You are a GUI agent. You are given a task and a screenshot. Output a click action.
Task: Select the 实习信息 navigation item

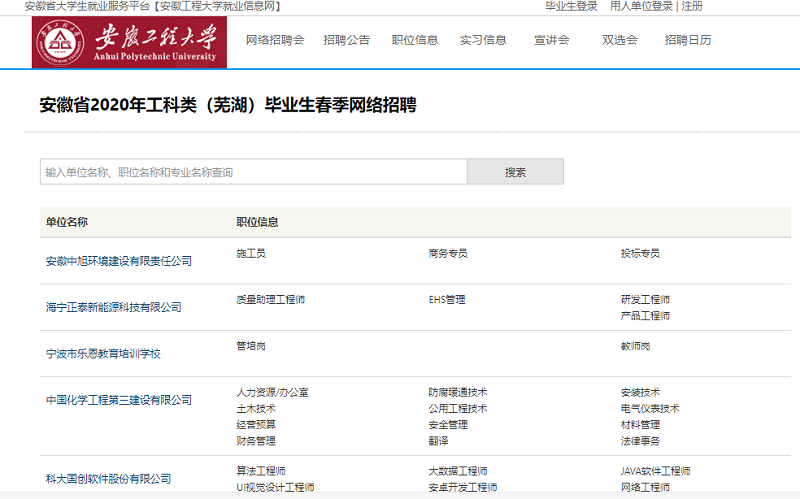pyautogui.click(x=483, y=41)
